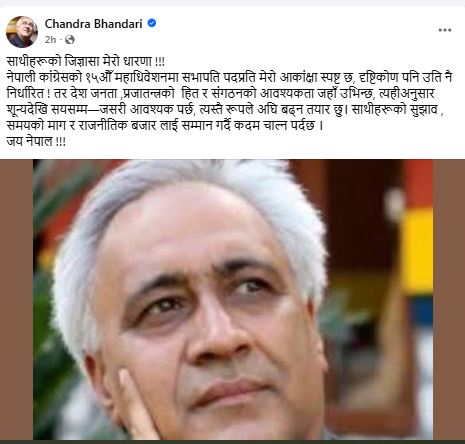
Task: Open the attached post photo
Action: [x=233, y=299]
